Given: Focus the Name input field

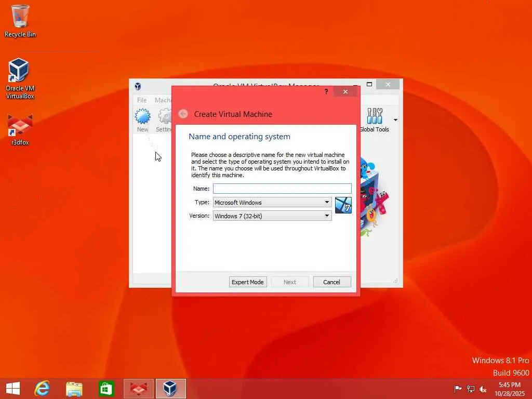Looking at the screenshot, I should point(282,189).
